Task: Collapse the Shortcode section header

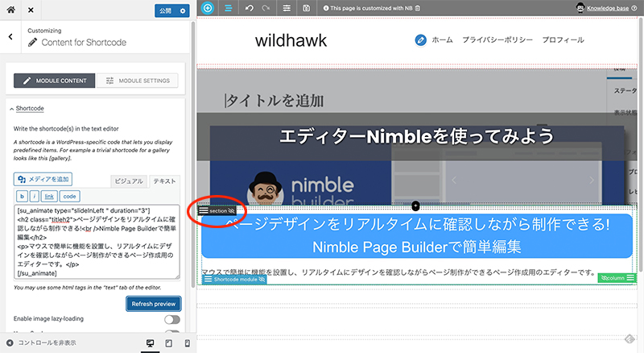Action: pyautogui.click(x=30, y=108)
